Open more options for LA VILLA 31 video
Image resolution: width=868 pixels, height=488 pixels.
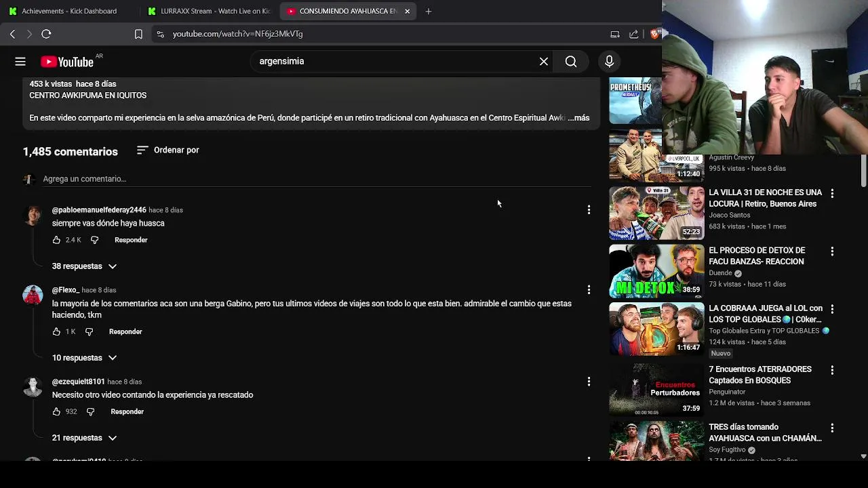pos(832,193)
